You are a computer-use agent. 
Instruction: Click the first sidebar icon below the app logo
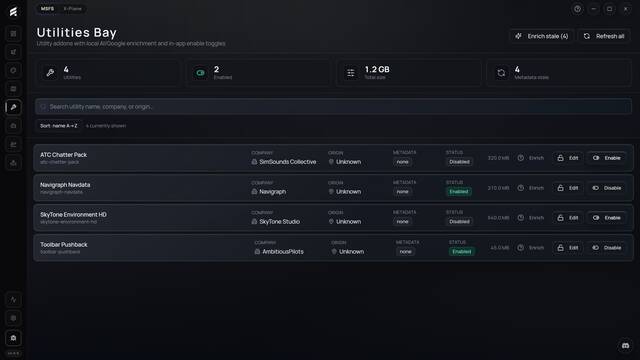click(13, 34)
